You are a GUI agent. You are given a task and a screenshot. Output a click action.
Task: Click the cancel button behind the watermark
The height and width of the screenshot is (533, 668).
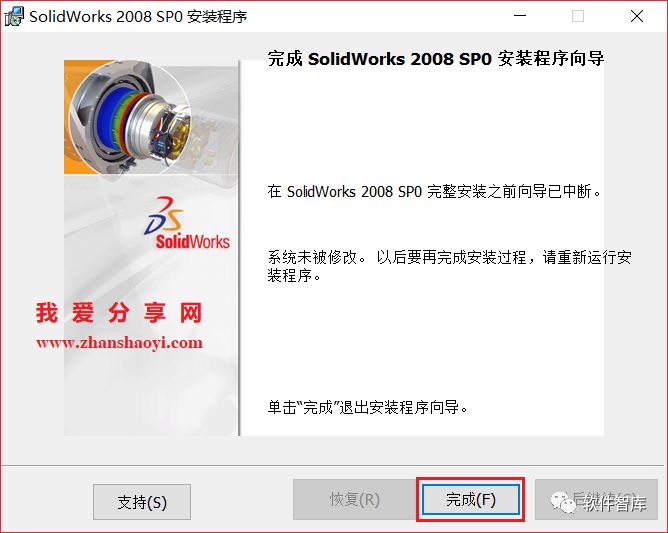(596, 499)
